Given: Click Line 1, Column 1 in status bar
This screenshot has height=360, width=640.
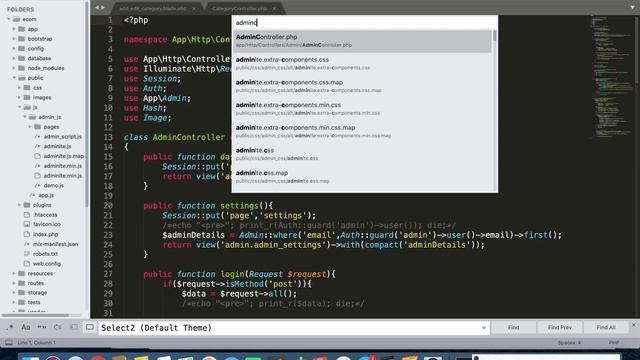Looking at the screenshot, I should coord(36,343).
